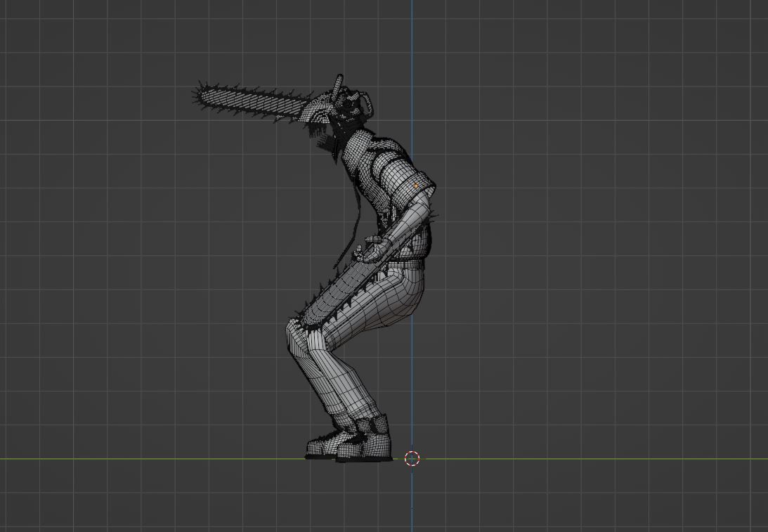Click the red-white 3D cursor on the ground line
This screenshot has width=768, height=532.
tap(412, 458)
